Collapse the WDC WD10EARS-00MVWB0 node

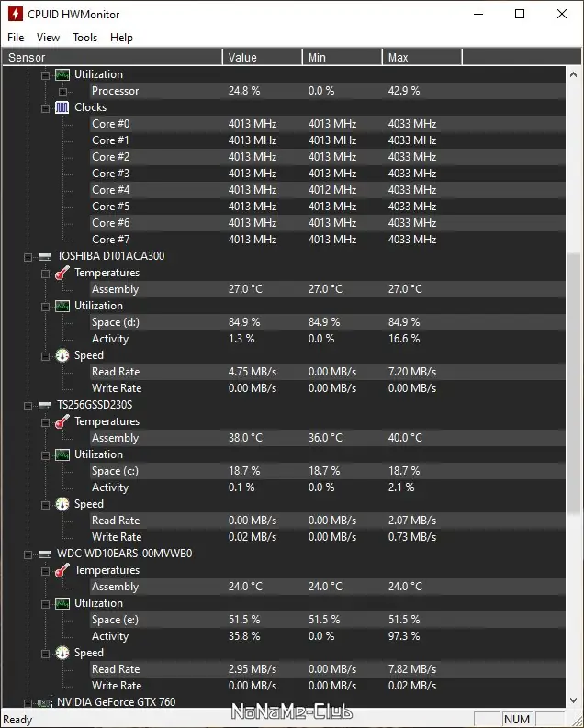click(28, 554)
